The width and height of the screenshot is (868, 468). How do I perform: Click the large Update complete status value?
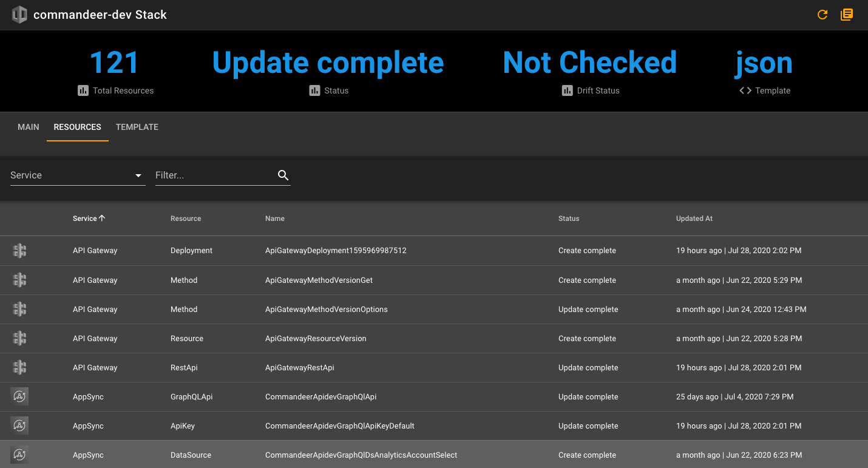328,63
